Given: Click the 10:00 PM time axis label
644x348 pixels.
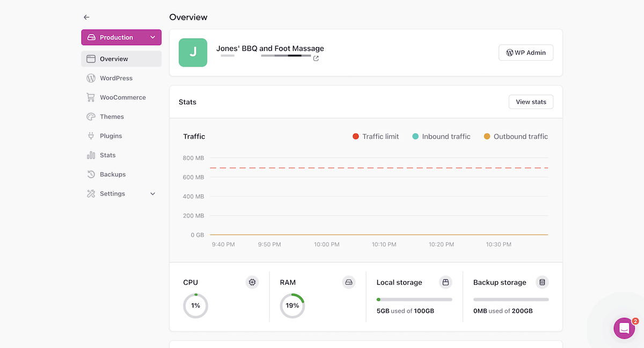Looking at the screenshot, I should (x=327, y=244).
